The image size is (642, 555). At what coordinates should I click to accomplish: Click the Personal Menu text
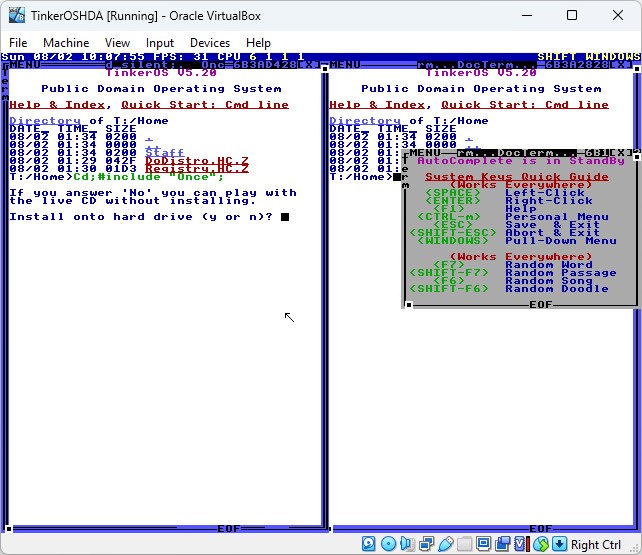557,217
